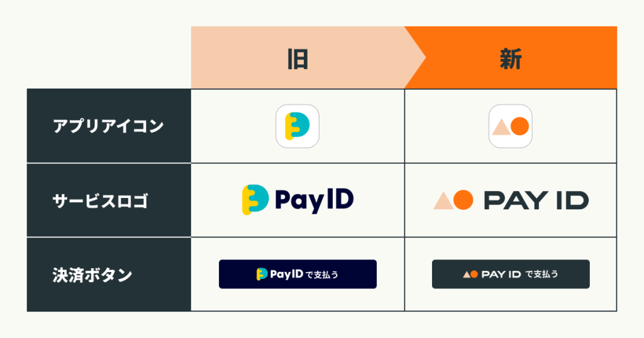Click the yellow-teal mark in old PayID service logo
This screenshot has height=338, width=644.
[255, 199]
